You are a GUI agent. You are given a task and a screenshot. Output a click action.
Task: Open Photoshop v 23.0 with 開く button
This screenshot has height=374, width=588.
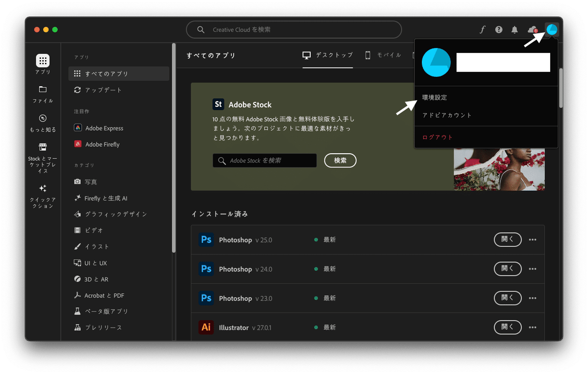point(507,298)
